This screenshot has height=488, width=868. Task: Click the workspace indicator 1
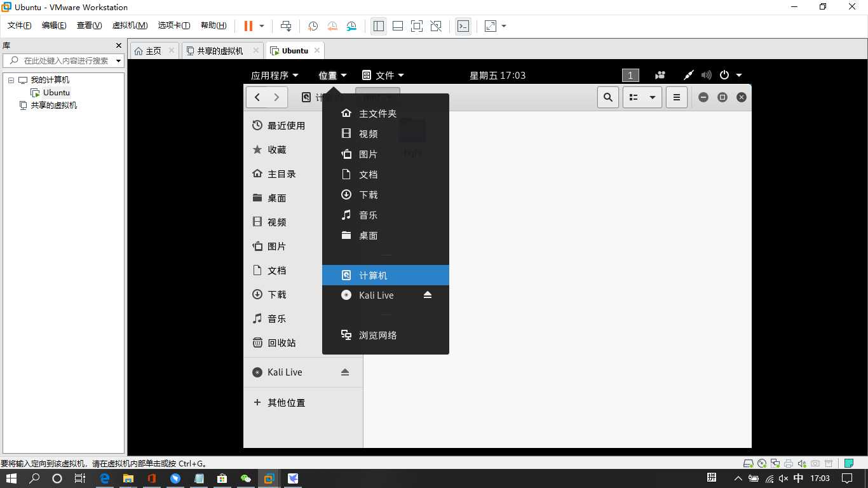point(630,75)
